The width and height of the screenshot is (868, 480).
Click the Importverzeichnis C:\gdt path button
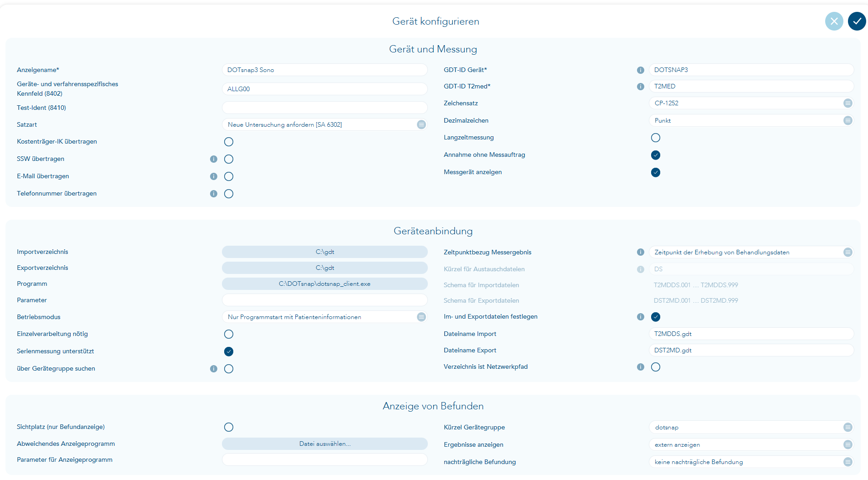click(324, 252)
